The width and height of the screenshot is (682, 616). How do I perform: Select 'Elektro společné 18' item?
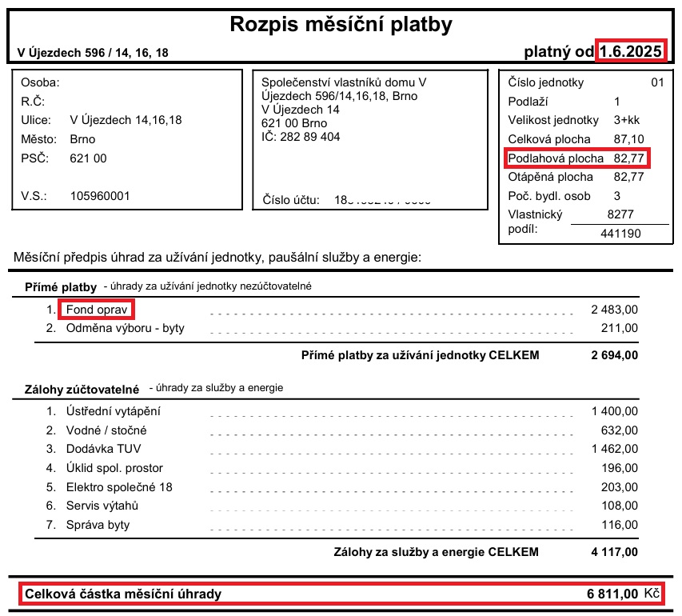(x=119, y=487)
